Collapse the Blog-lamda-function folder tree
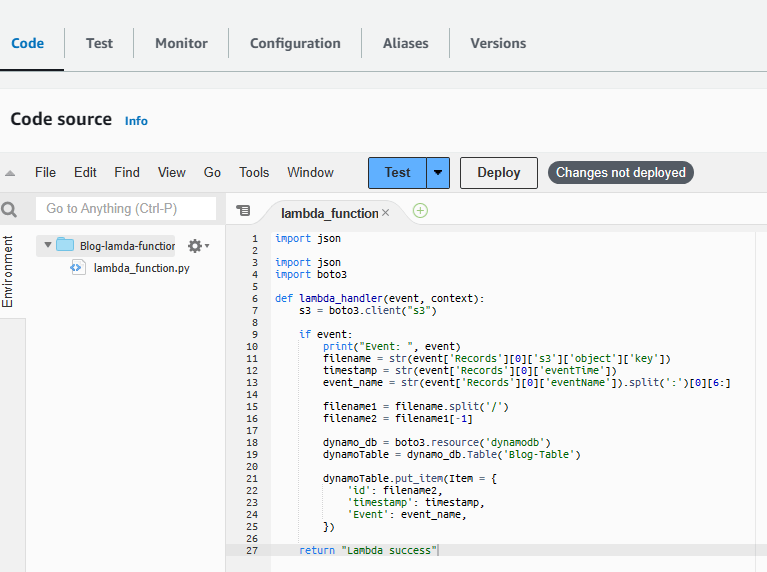This screenshot has width=767, height=572. click(x=47, y=245)
